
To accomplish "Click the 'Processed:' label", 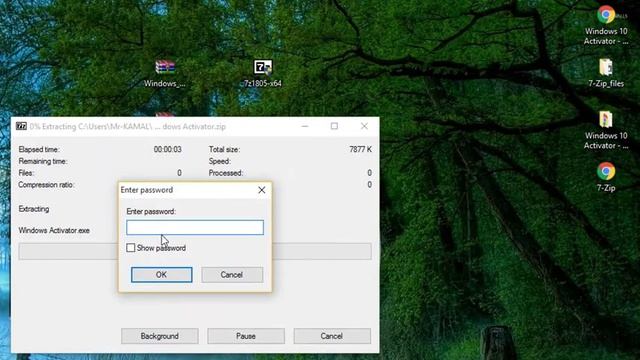I will [x=226, y=173].
